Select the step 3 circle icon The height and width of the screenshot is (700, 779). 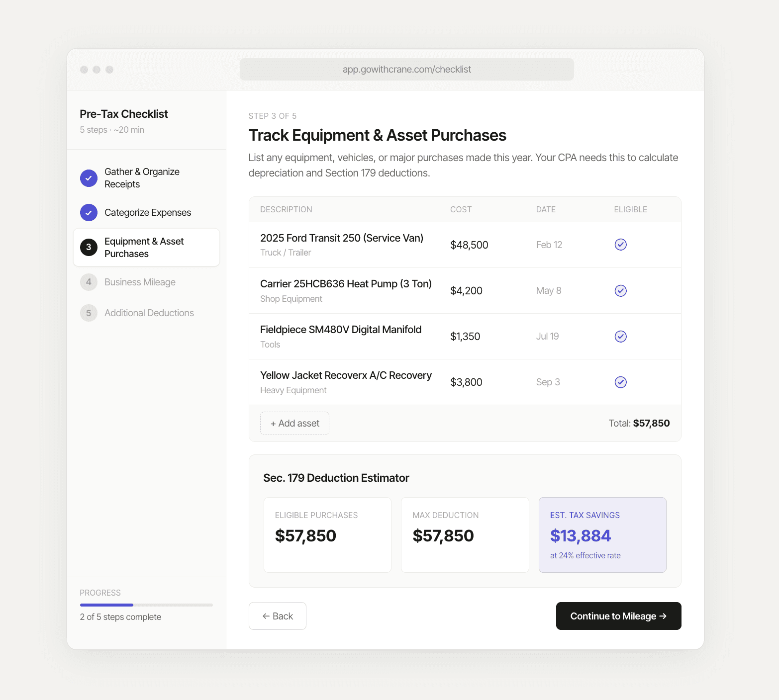click(x=89, y=247)
